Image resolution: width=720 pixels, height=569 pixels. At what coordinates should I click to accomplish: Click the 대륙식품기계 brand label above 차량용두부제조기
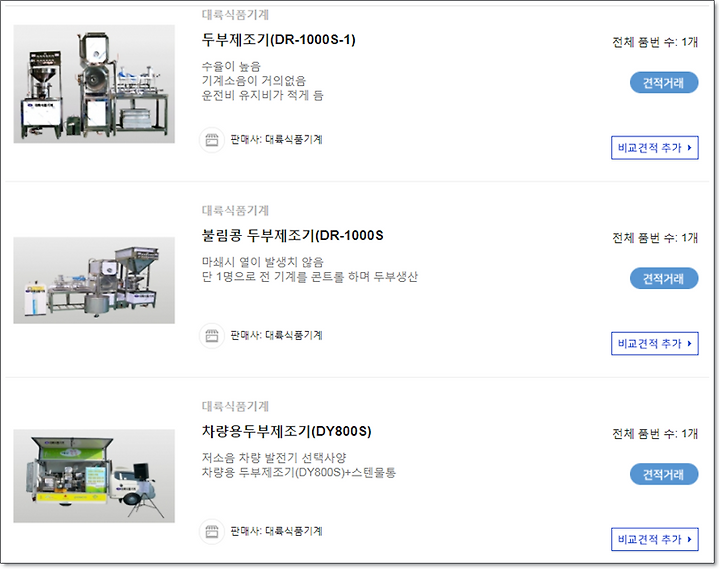[x=235, y=406]
